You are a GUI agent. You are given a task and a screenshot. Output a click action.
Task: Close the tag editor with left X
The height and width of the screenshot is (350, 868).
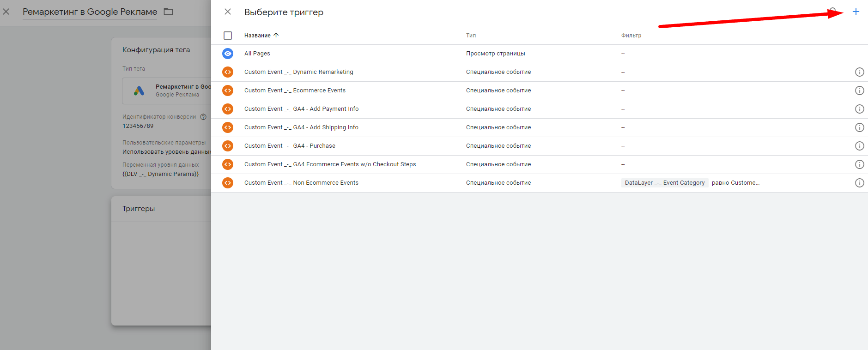click(6, 12)
